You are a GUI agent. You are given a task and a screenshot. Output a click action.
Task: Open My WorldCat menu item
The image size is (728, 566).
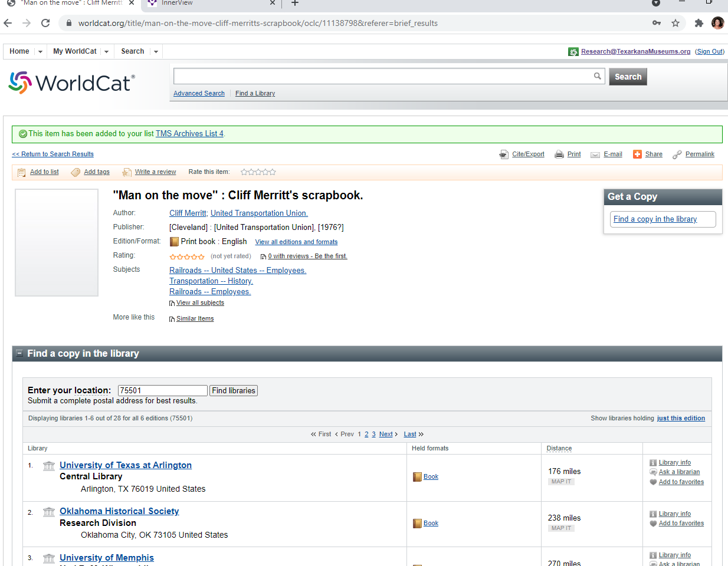point(75,51)
